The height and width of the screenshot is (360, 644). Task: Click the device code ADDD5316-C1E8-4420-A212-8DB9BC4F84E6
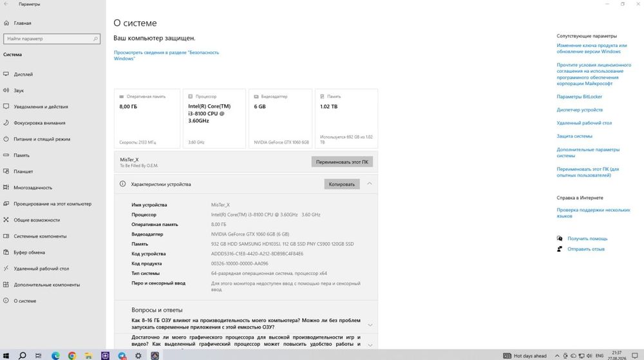tap(257, 254)
